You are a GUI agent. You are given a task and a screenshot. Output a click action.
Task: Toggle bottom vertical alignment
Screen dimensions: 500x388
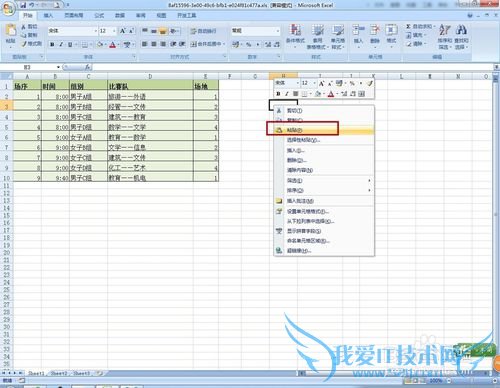163,31
